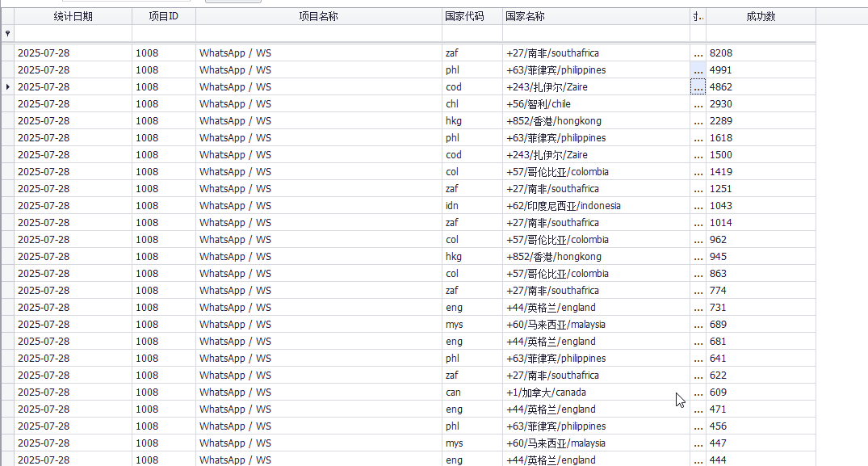Open the ellipsis button in the 1043 row
Image resolution: width=868 pixels, height=466 pixels.
[698, 206]
